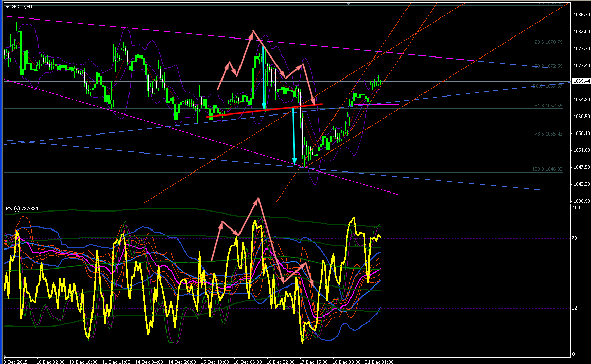The image size is (591, 364).
Task: Click the RSI level label 32
Action: click(x=575, y=308)
